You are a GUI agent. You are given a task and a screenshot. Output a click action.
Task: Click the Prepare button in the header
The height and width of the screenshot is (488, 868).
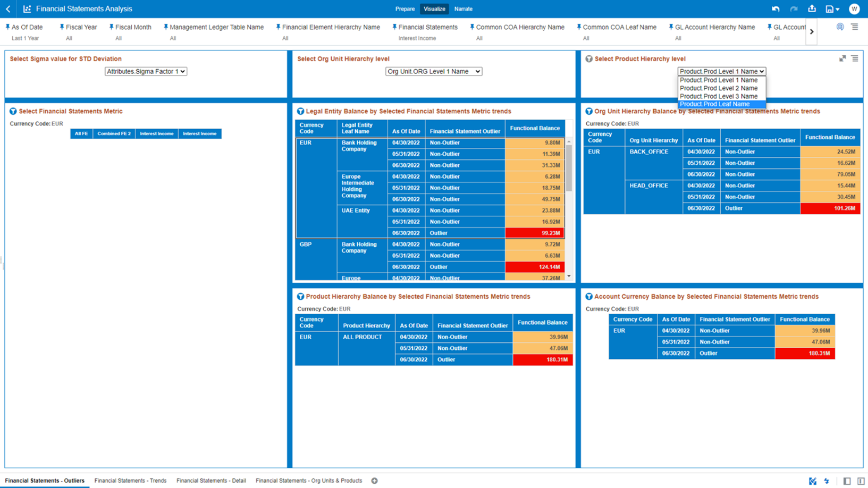(404, 9)
